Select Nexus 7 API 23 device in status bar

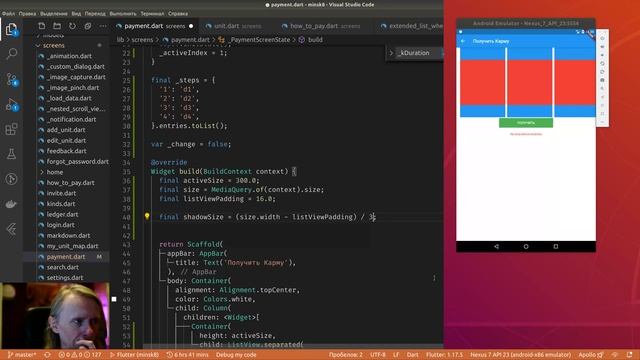[520, 355]
